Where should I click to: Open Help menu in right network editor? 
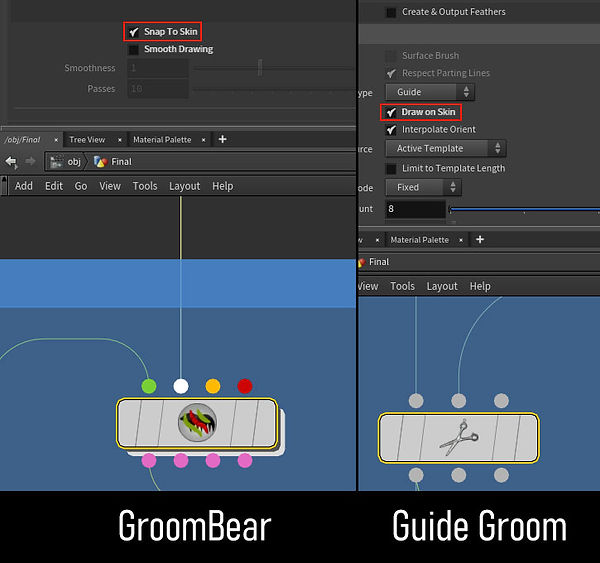pyautogui.click(x=480, y=286)
